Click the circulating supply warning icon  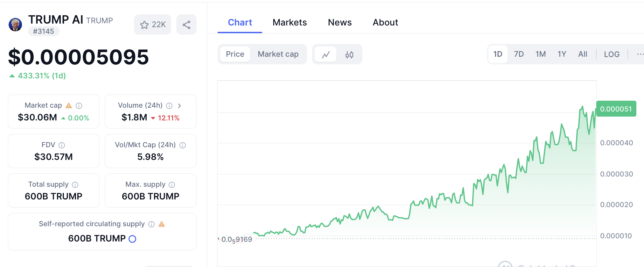pos(162,224)
